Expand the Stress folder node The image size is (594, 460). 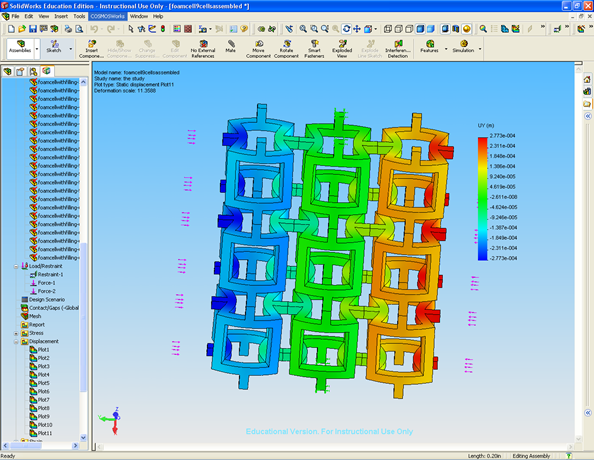pyautogui.click(x=16, y=333)
